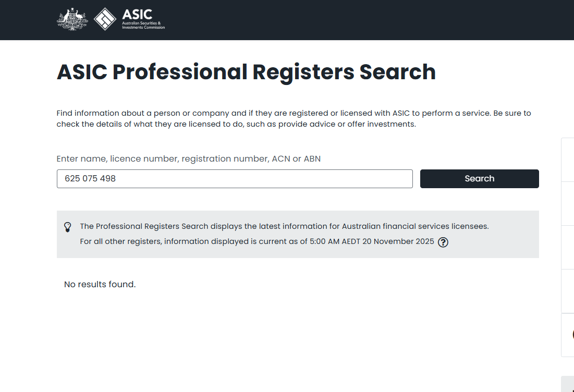Select the second cell of the right side panel
Image resolution: width=574 pixels, height=392 pixels.
(568, 203)
